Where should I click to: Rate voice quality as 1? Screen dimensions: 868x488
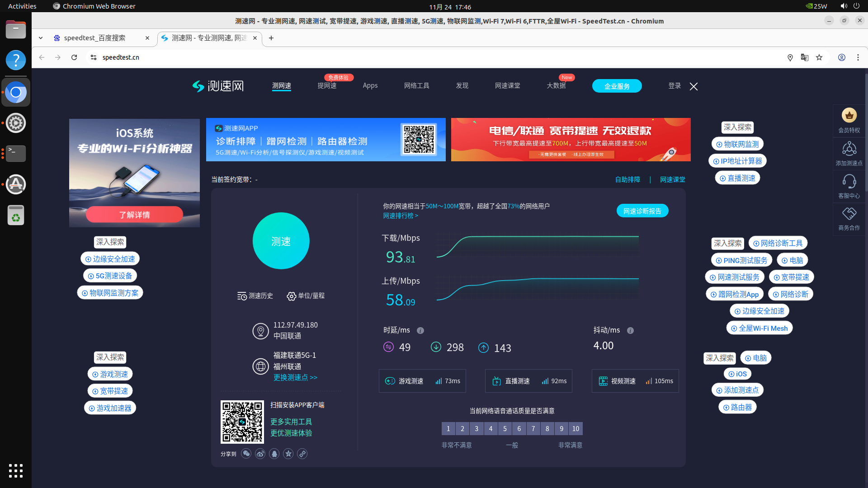pyautogui.click(x=448, y=429)
